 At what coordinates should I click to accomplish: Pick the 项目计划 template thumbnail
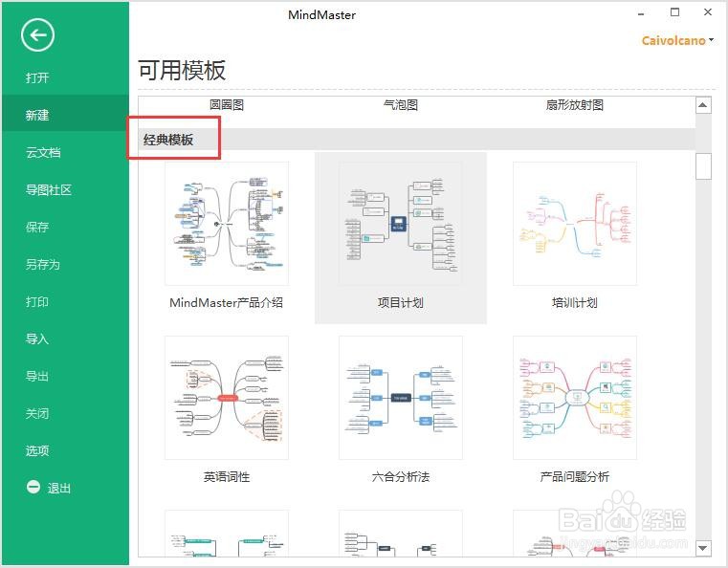(401, 224)
